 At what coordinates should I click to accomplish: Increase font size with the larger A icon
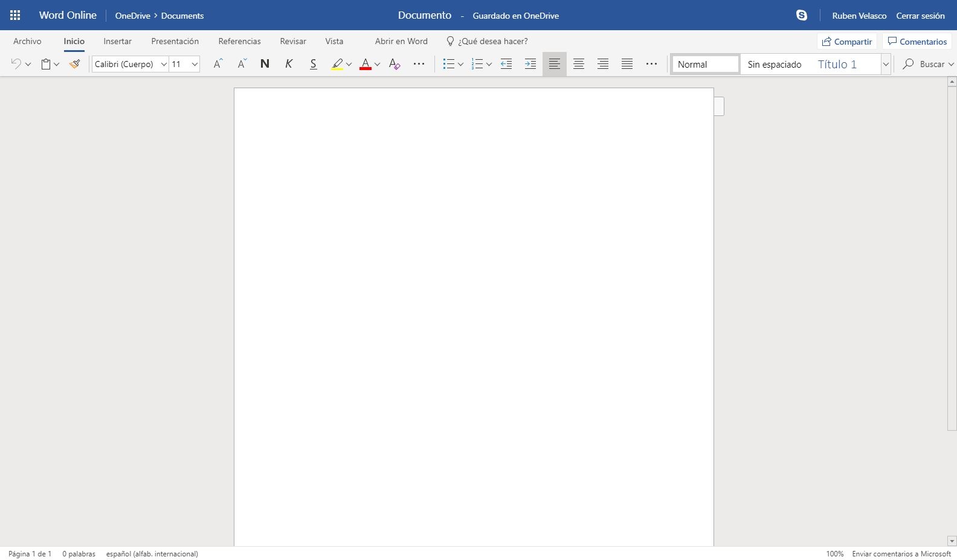pyautogui.click(x=218, y=64)
